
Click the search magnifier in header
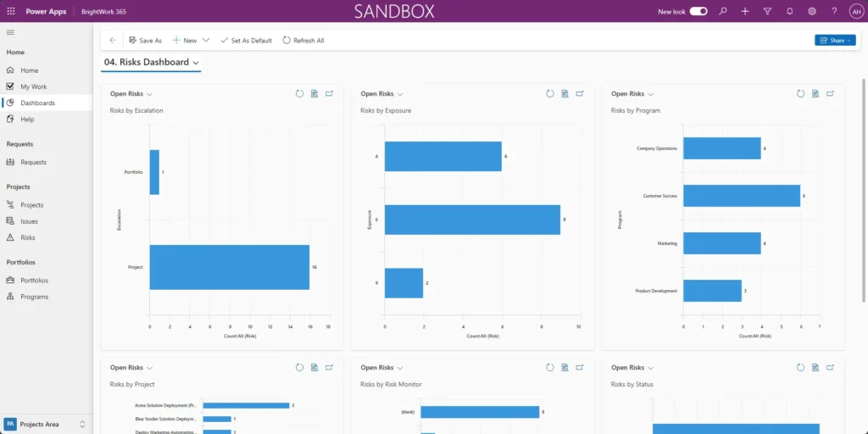pos(722,11)
